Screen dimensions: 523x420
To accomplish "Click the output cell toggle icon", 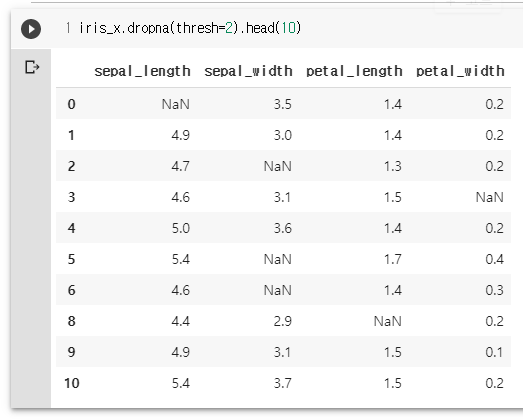I will (x=32, y=67).
